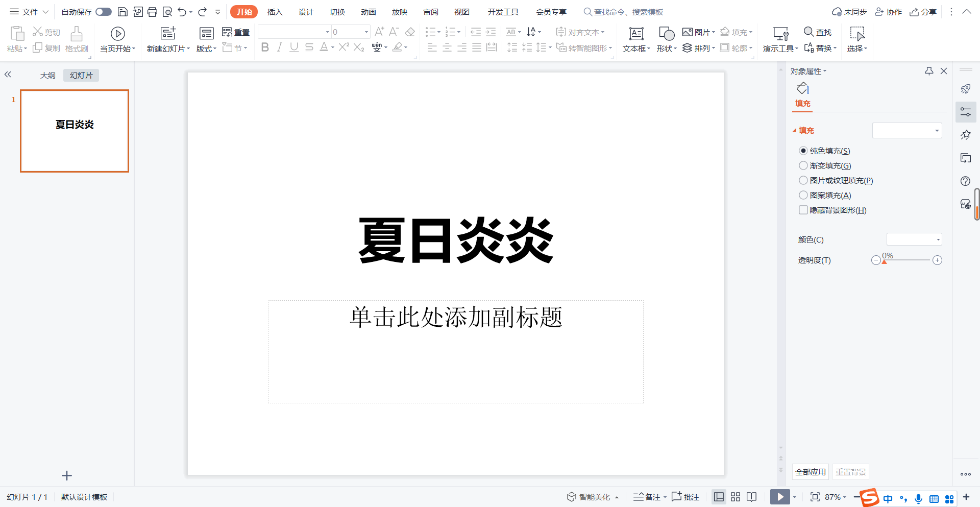Image resolution: width=980 pixels, height=507 pixels.
Task: Select Solid Fill radio button
Action: tap(803, 151)
